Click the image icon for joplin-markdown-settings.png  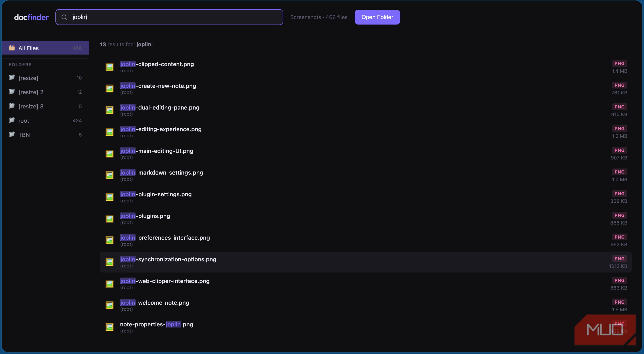[x=110, y=175]
